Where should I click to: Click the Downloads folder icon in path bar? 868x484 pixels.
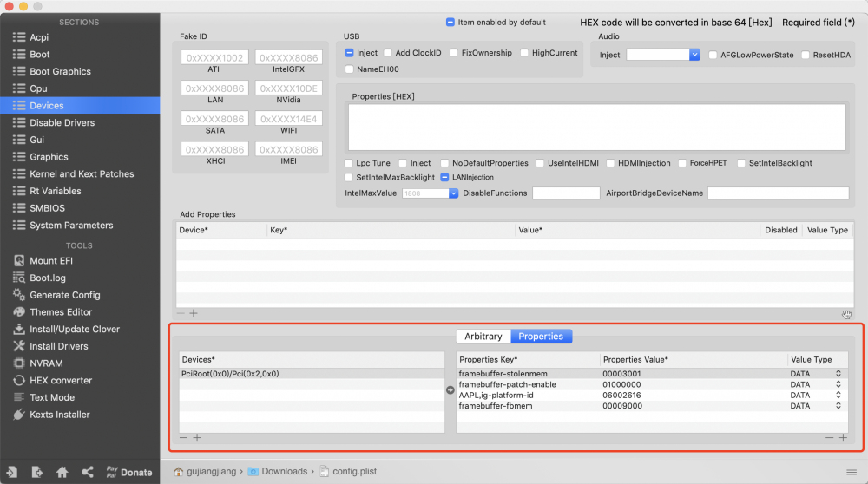tap(253, 471)
